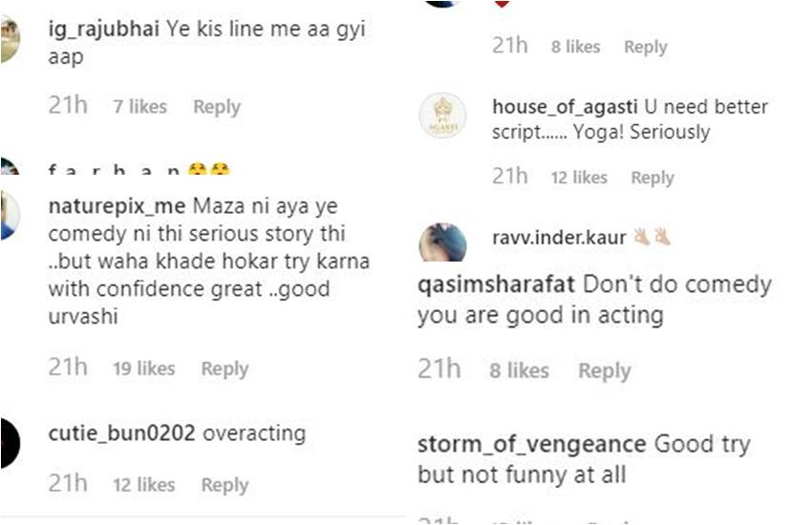Reply to ig_rajubhai's comment
812x525 pixels.
(x=217, y=107)
